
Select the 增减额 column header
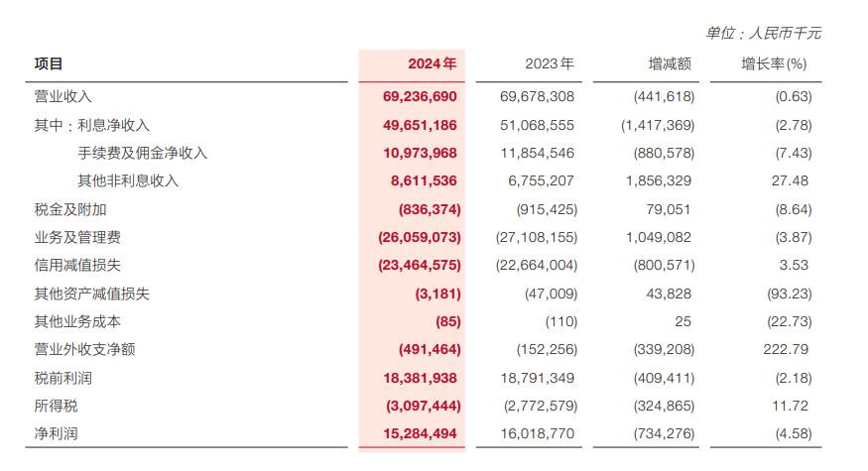(669, 63)
